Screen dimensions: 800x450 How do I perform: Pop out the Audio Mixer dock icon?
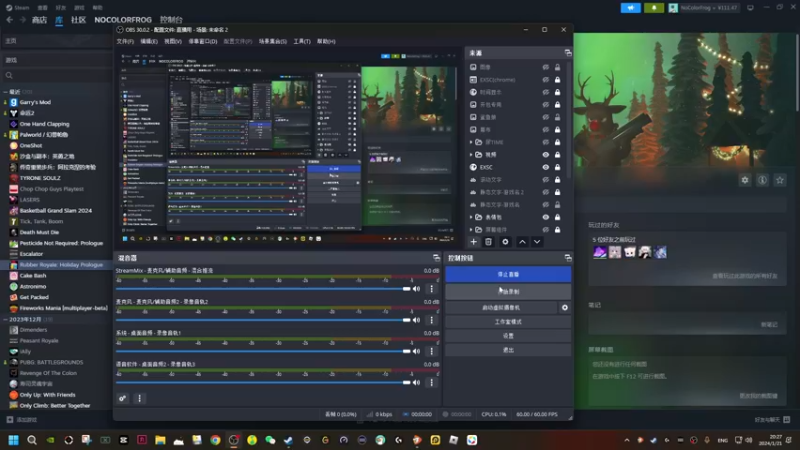coord(436,258)
